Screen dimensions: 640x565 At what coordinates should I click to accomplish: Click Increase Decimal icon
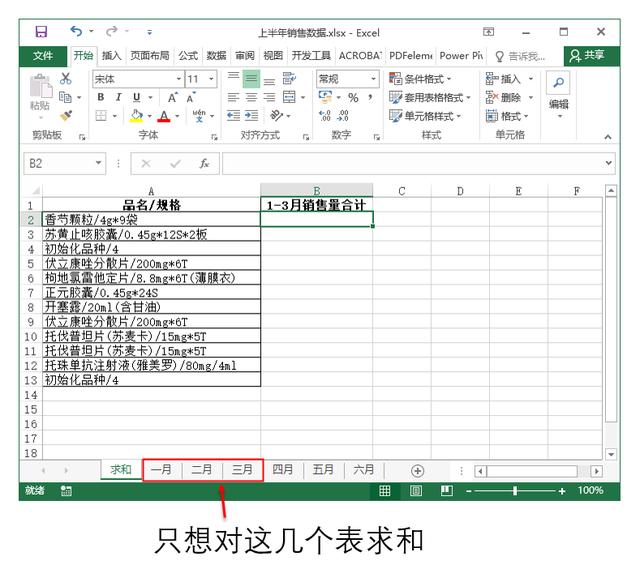pyautogui.click(x=325, y=116)
